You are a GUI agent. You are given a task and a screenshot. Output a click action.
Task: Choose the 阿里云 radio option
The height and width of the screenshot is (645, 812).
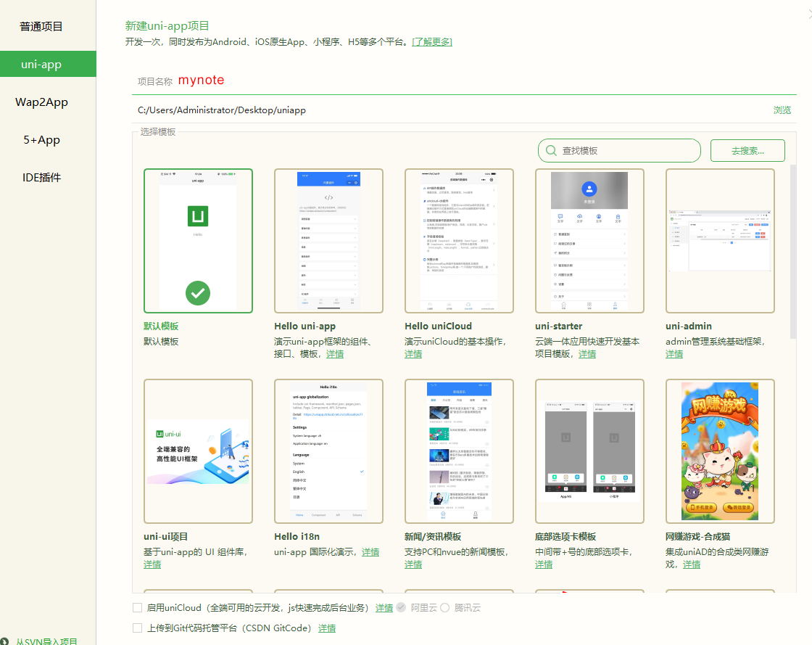[402, 608]
